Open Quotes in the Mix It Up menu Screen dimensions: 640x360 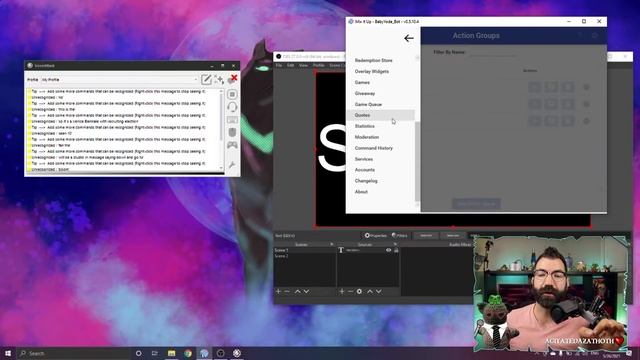coord(380,115)
